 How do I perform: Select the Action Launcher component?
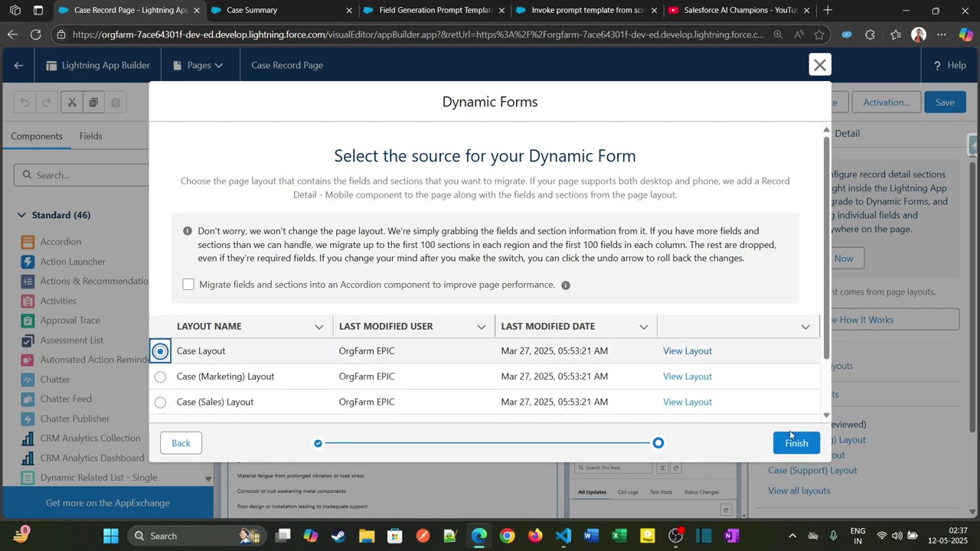[73, 262]
